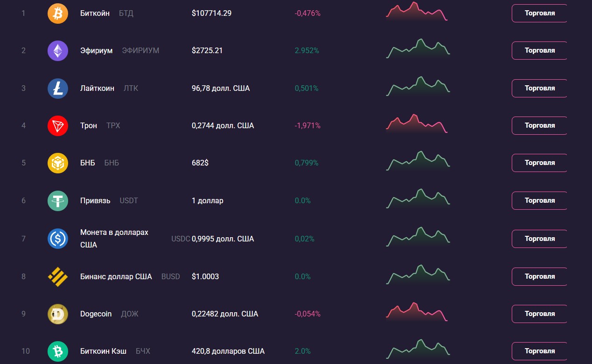This screenshot has height=364, width=592.
Task: Click the ЭФИРИУМ ticker label
Action: [140, 50]
